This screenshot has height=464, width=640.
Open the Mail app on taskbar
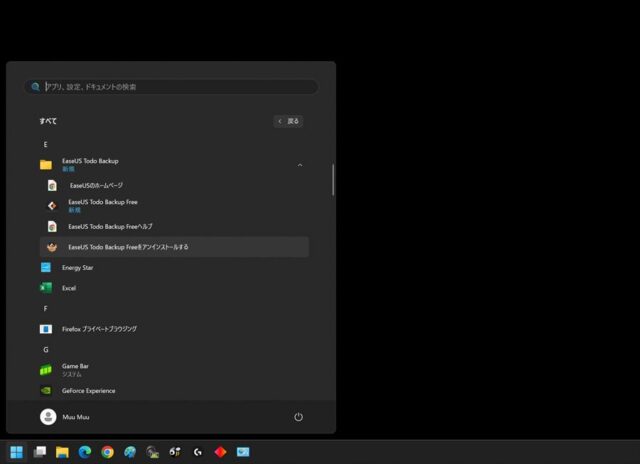tap(243, 452)
